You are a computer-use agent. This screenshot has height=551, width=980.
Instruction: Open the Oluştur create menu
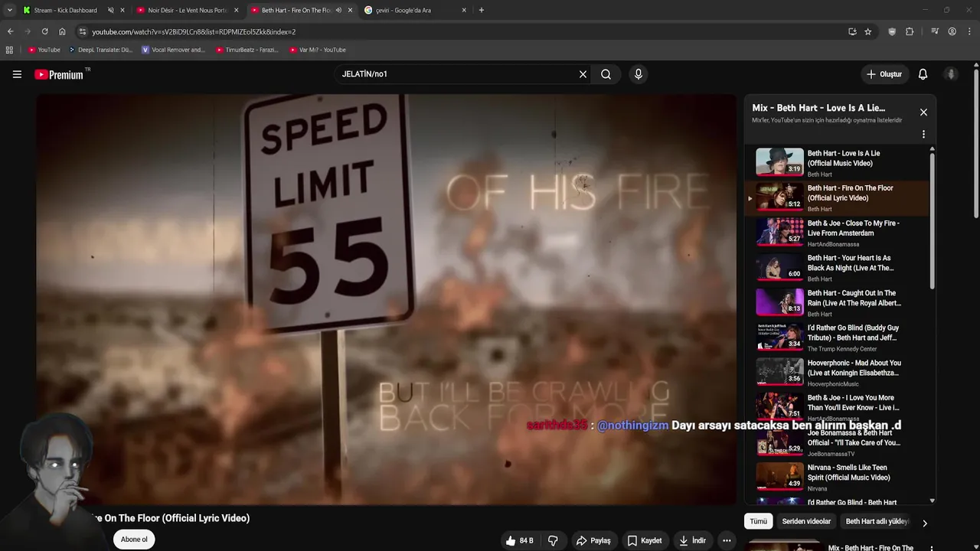pyautogui.click(x=884, y=74)
